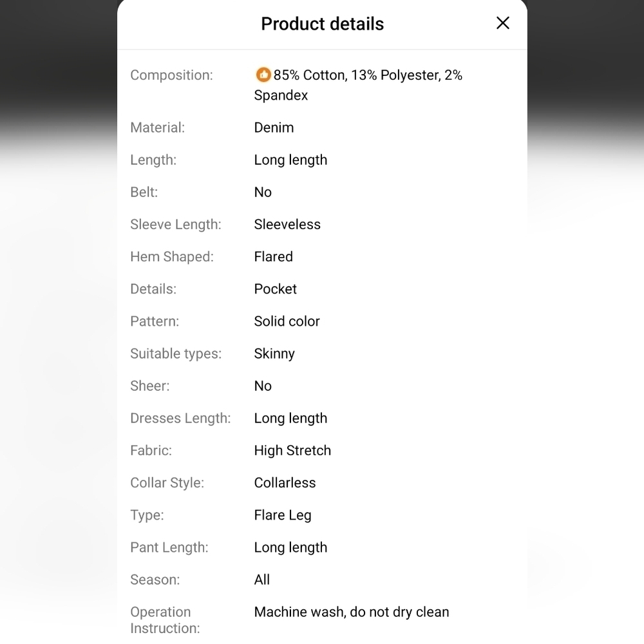
Task: Click the Sleeve Length label
Action: 175,224
